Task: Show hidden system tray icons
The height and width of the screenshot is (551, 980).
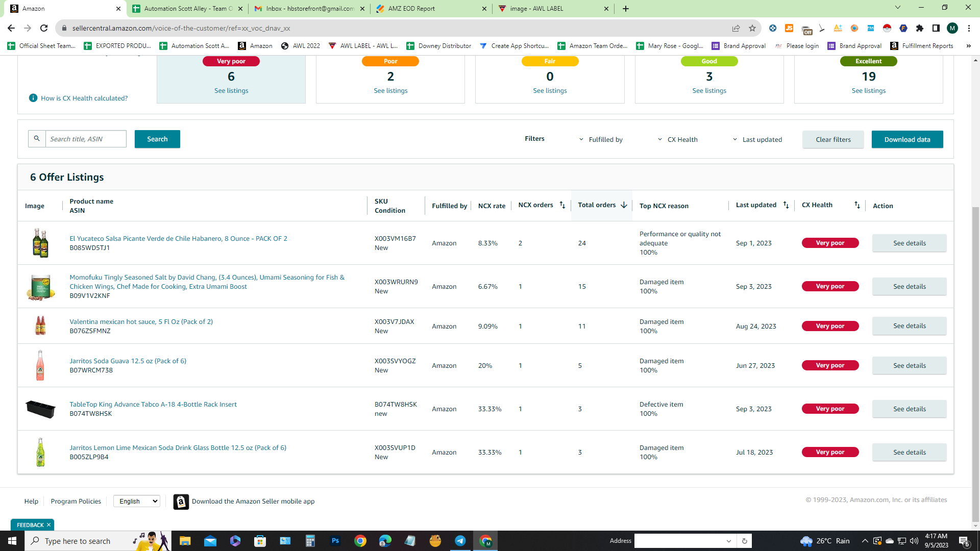Action: (x=865, y=541)
